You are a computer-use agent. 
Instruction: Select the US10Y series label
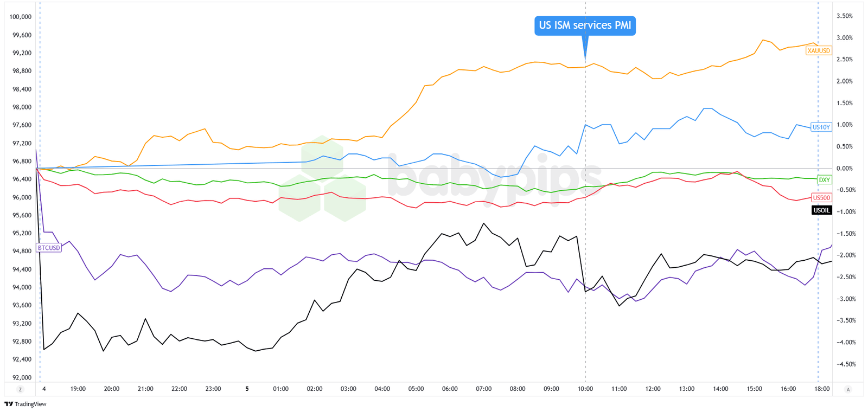[821, 127]
